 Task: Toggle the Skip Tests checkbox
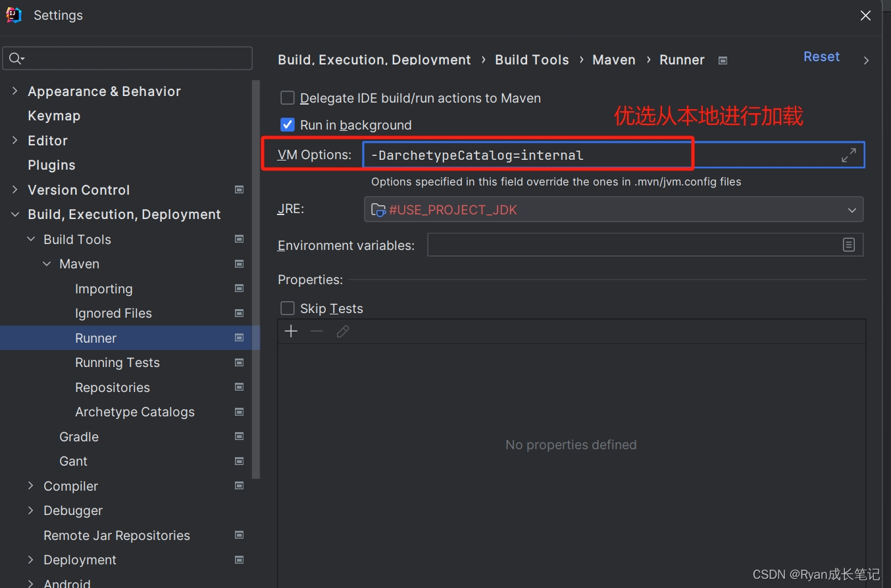click(x=288, y=308)
